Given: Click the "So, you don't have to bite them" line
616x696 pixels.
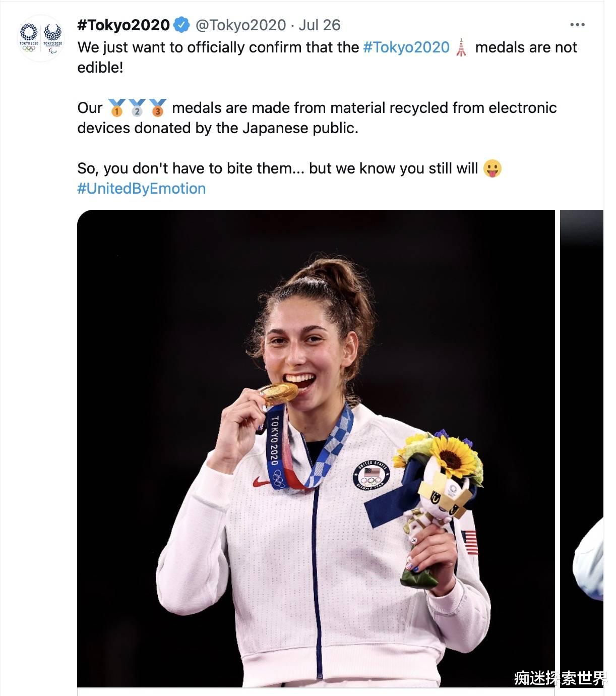Looking at the screenshot, I should [277, 168].
